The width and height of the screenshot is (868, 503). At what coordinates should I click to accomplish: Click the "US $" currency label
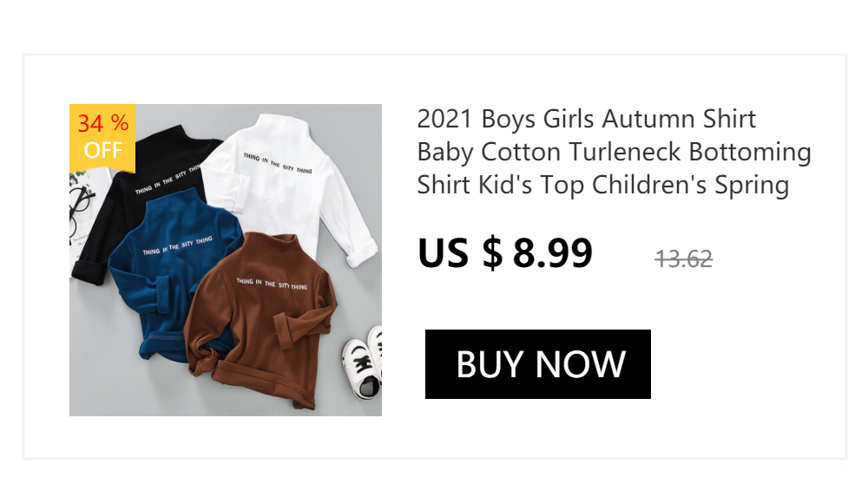pos(460,253)
